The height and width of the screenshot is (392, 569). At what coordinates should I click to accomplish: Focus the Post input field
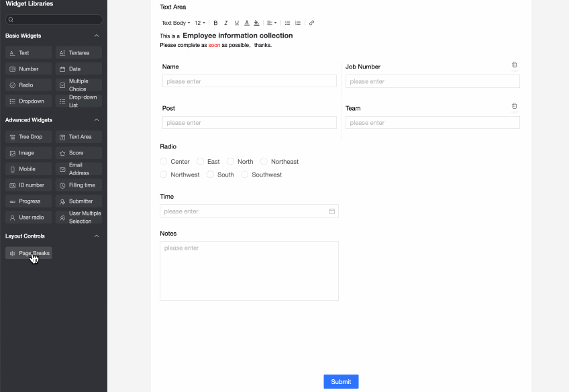click(x=250, y=123)
